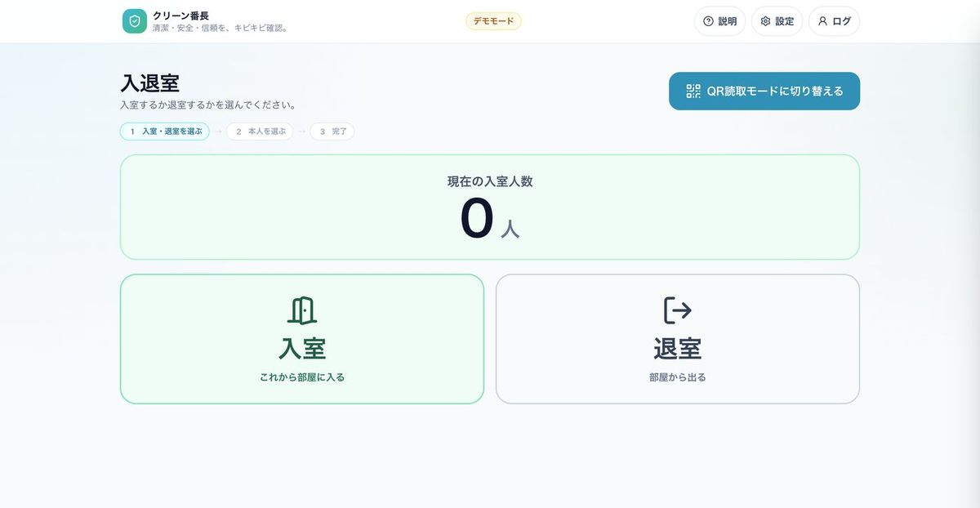This screenshot has width=980, height=508.
Task: Select step 1 入室・退室を選ぶ
Action: (x=165, y=131)
